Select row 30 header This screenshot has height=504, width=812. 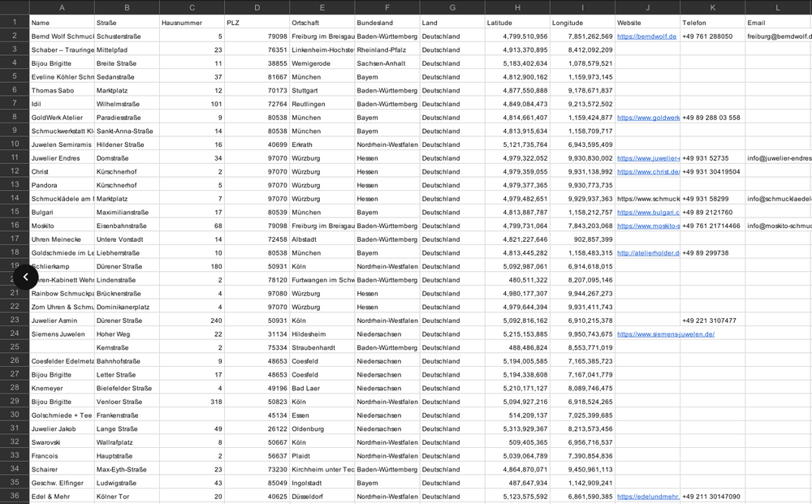pyautogui.click(x=15, y=415)
